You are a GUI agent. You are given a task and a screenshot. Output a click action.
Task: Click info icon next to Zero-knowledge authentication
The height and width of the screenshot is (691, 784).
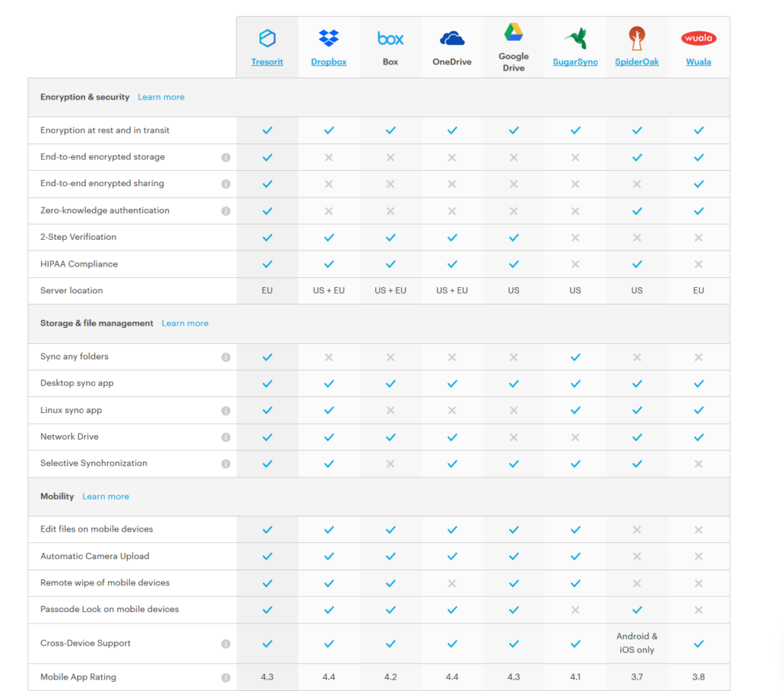pos(226,211)
